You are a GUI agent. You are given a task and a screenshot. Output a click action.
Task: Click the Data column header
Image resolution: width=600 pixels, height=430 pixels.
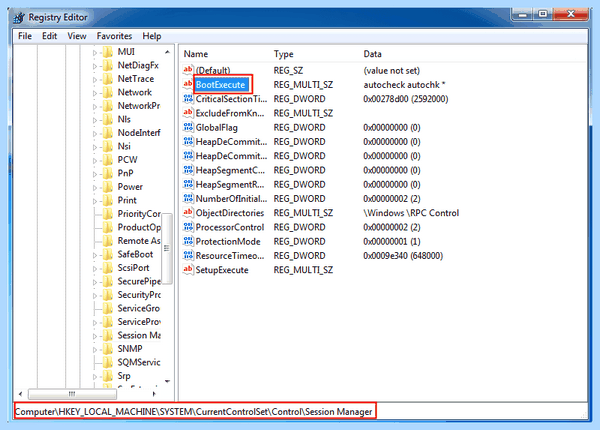[372, 54]
